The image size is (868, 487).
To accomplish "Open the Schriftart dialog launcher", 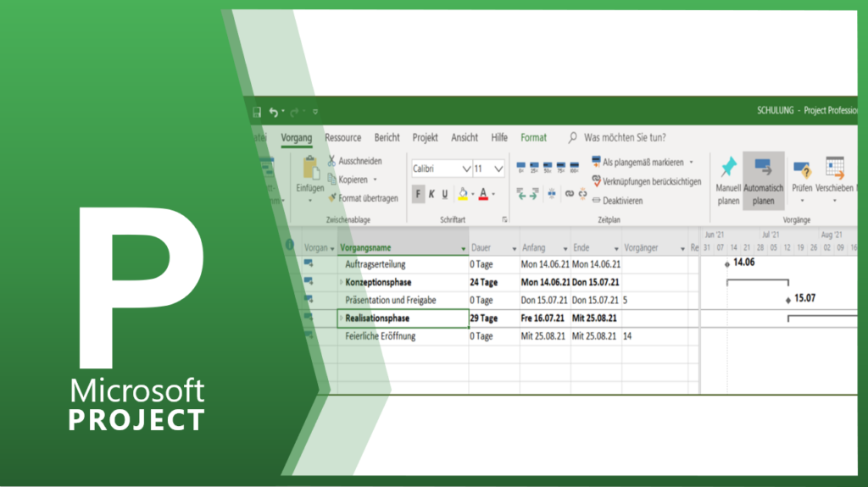I will [x=504, y=219].
